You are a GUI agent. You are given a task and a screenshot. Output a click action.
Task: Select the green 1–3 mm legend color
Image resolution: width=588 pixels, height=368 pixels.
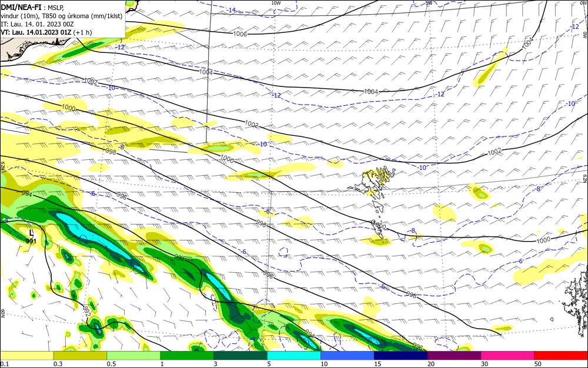(x=187, y=356)
